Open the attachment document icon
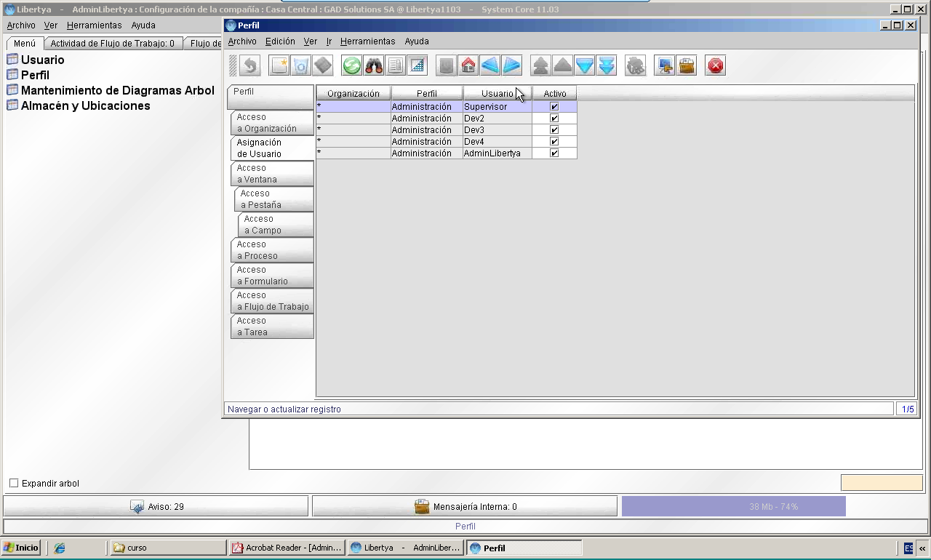931x560 pixels. pyautogui.click(x=396, y=66)
